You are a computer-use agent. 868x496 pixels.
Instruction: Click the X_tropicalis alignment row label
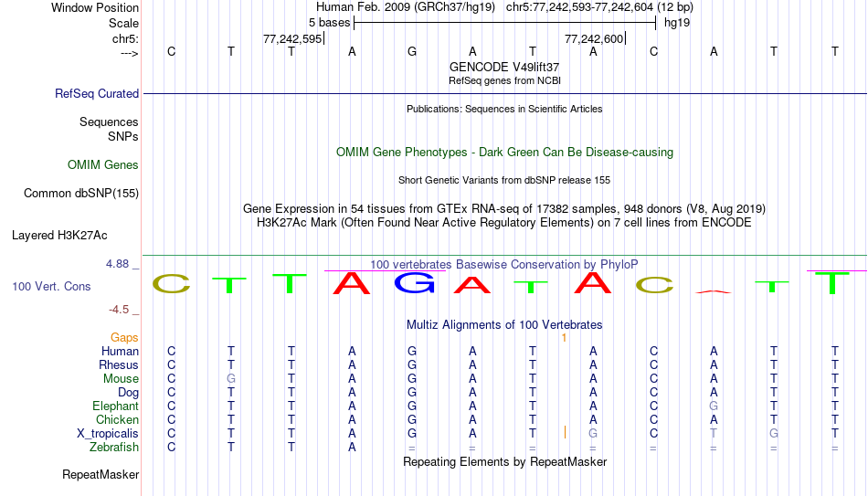[x=108, y=434]
